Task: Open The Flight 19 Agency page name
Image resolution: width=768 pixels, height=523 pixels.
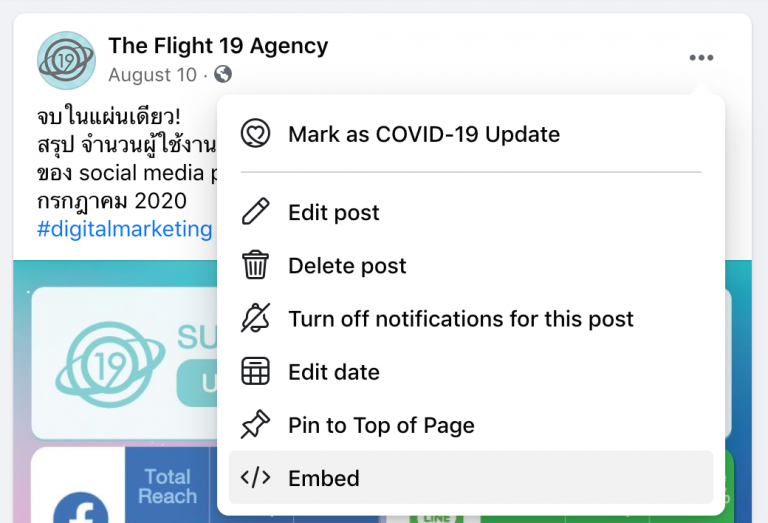Action: click(x=218, y=46)
